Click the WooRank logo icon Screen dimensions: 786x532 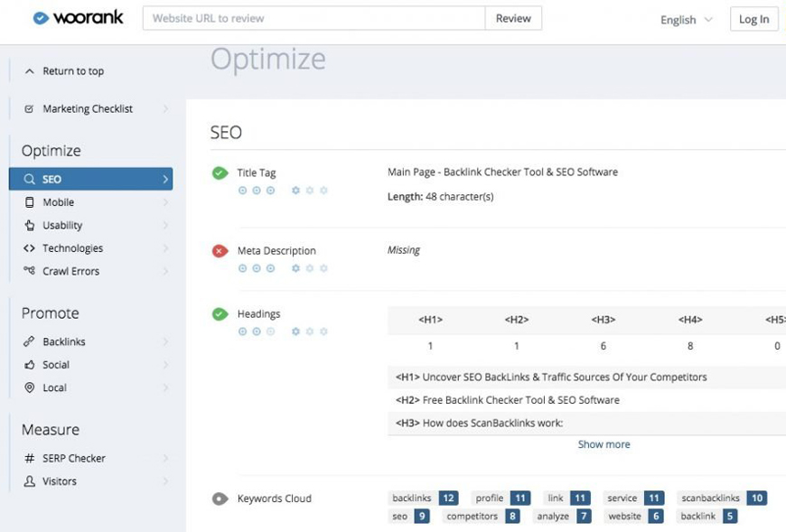coord(41,18)
